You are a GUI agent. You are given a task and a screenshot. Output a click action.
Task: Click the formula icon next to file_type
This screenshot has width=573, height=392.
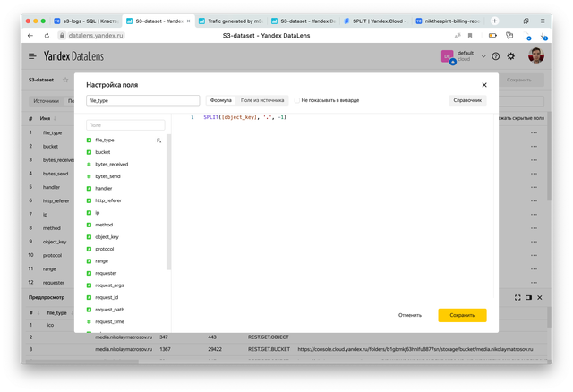pyautogui.click(x=158, y=141)
